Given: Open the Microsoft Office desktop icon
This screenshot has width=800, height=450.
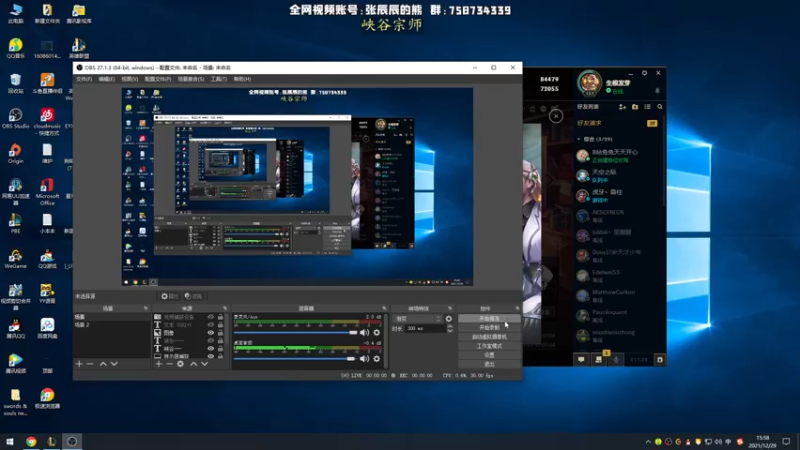Looking at the screenshot, I should click(47, 192).
